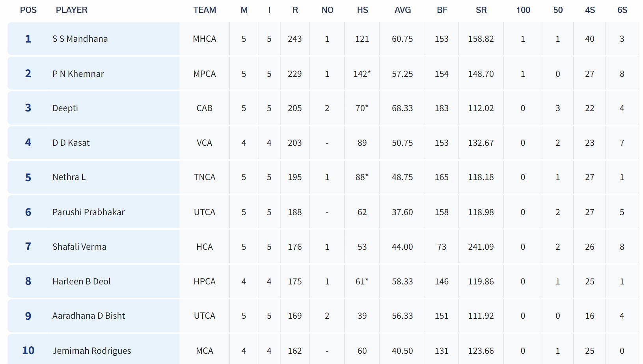Select Aaradhana D Bisht row

(89, 316)
